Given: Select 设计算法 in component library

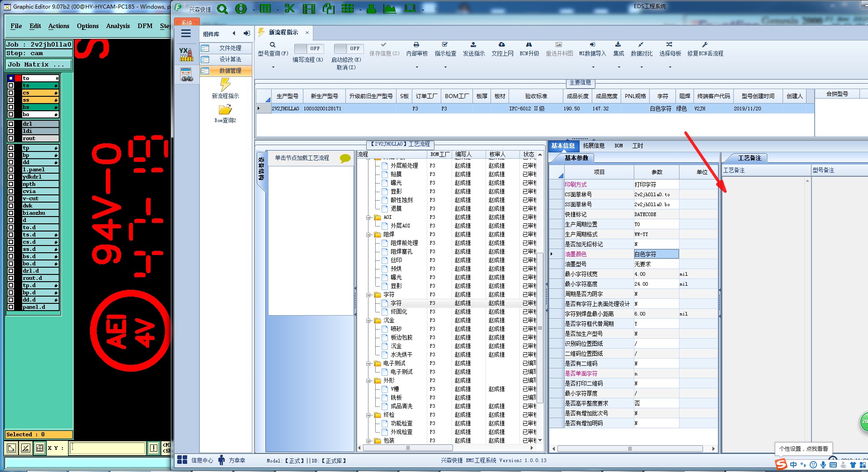Looking at the screenshot, I should [230, 59].
